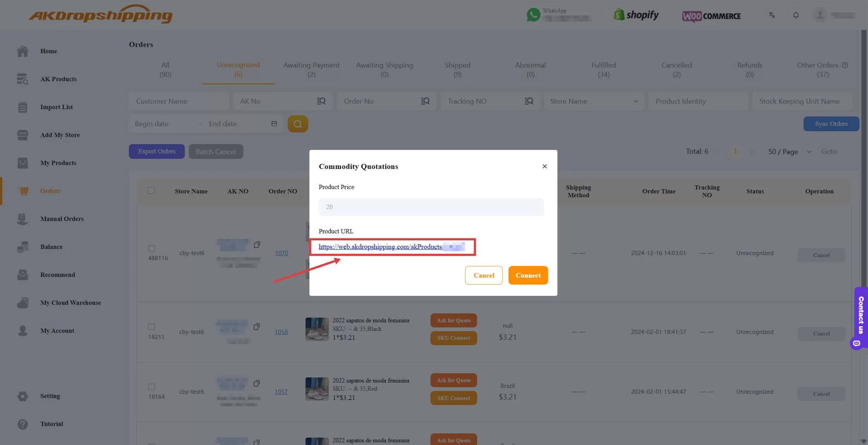868x445 pixels.
Task: Open the Import List panel
Action: pos(56,107)
